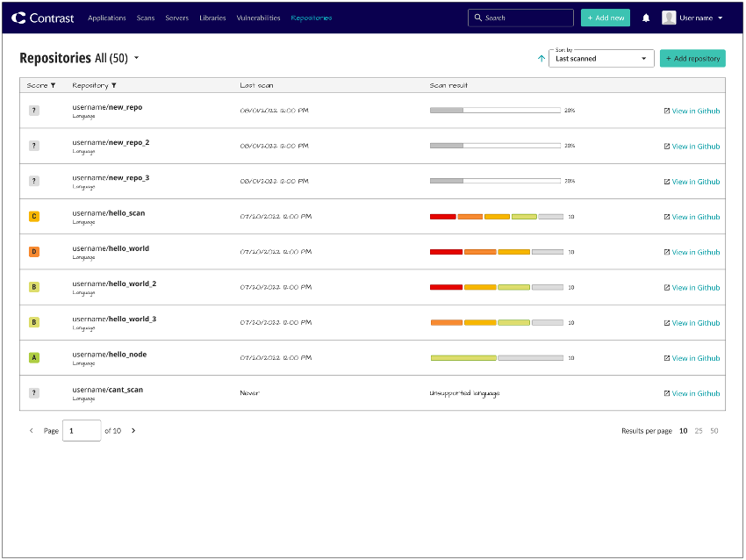View hello_world_2 in Github

[692, 288]
